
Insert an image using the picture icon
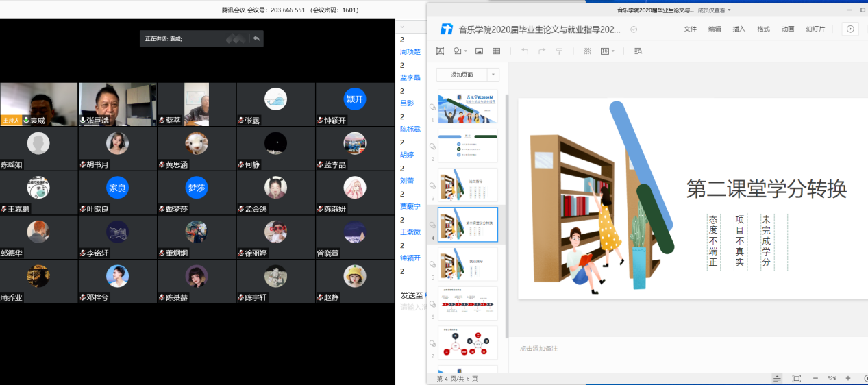(479, 51)
